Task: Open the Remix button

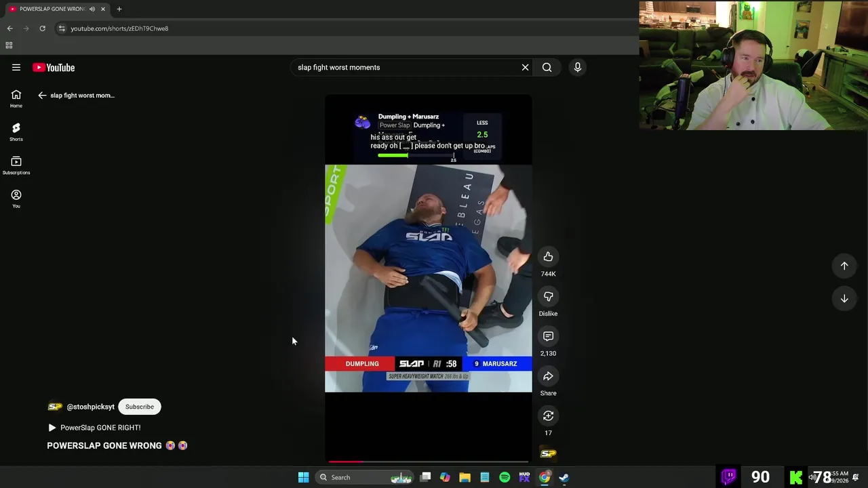Action: pyautogui.click(x=548, y=416)
